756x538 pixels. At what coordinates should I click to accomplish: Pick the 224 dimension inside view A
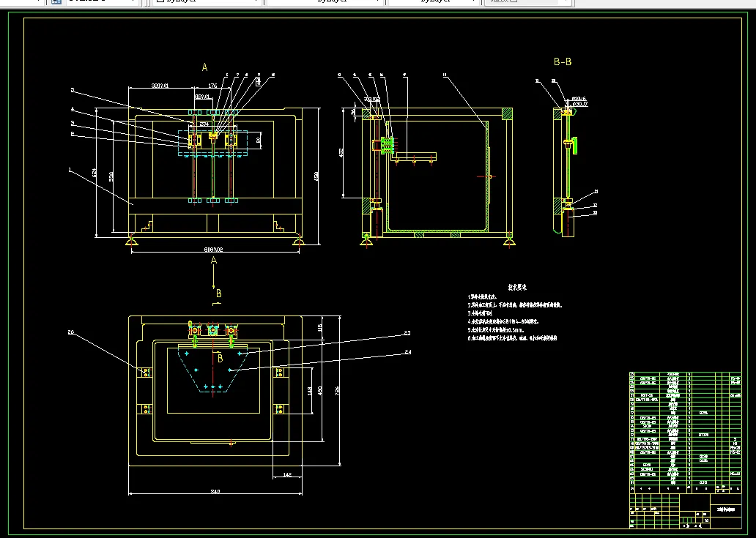(204, 124)
